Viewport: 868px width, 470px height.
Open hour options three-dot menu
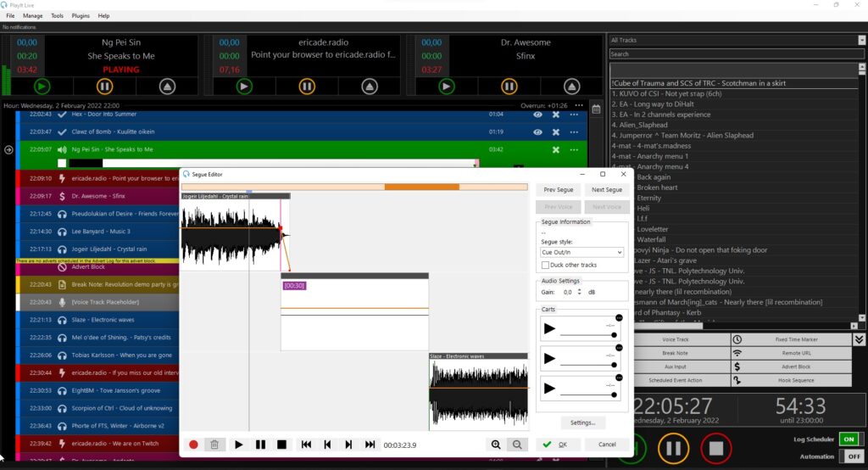[578, 105]
